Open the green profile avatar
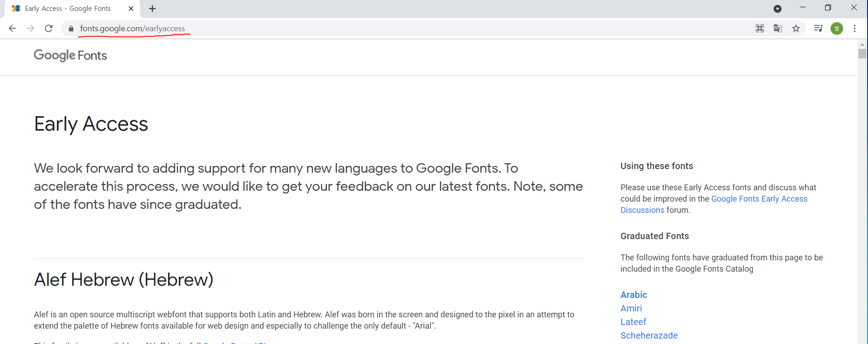868x344 pixels. (x=837, y=28)
